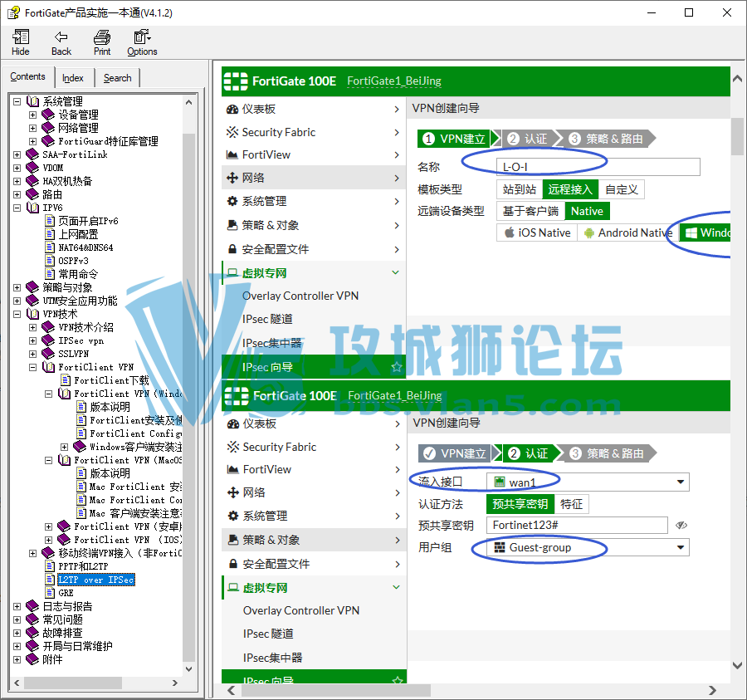Click the OSPFv3 page icon
The image size is (747, 700).
[50, 261]
